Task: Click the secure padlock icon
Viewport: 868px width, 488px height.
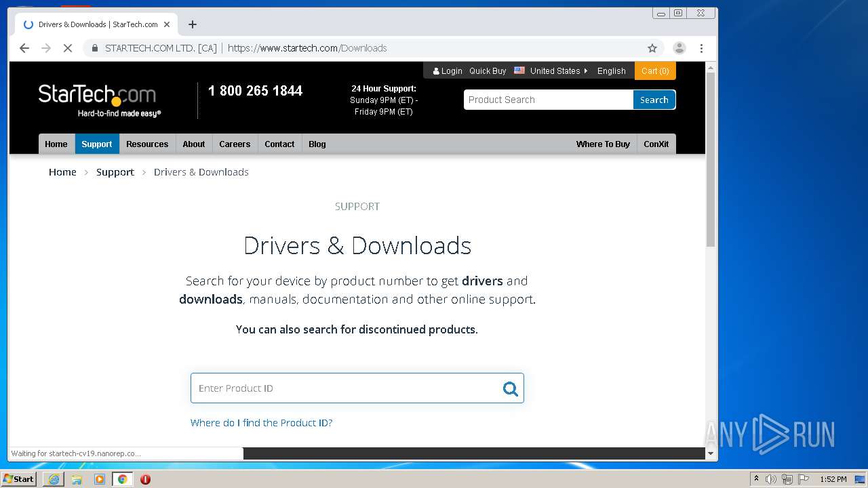Action: tap(94, 48)
